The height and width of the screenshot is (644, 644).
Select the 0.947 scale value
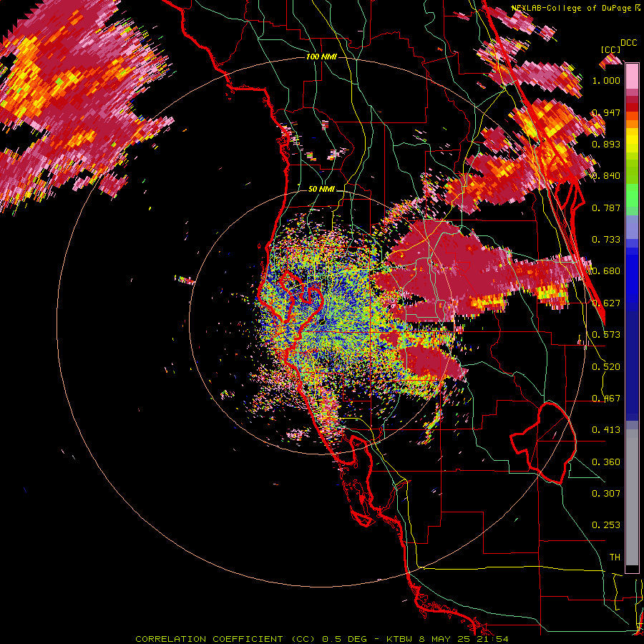606,112
